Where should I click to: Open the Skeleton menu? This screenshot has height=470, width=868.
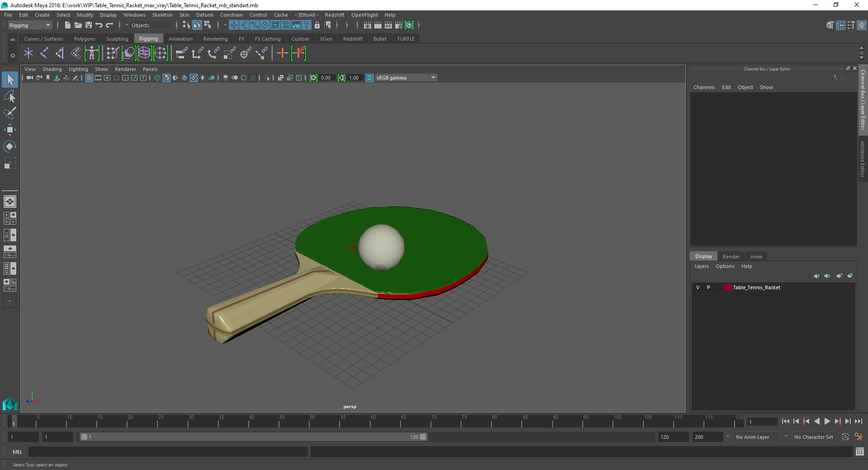coord(162,15)
